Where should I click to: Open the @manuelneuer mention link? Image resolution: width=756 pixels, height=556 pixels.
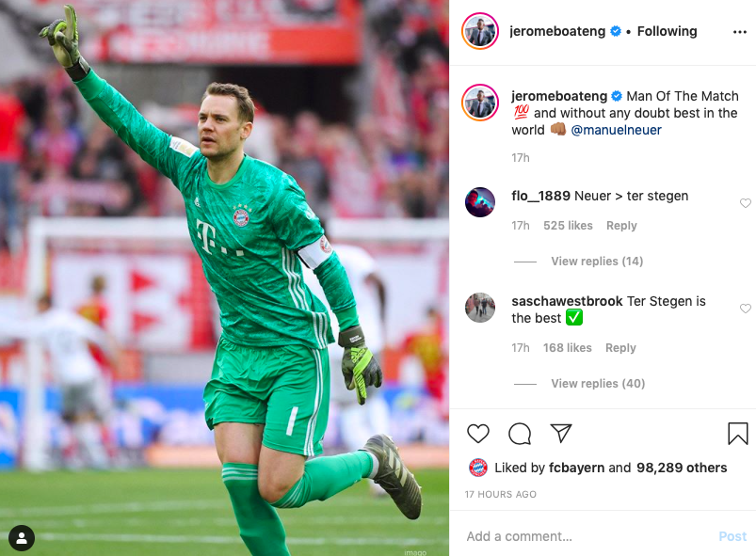[616, 130]
